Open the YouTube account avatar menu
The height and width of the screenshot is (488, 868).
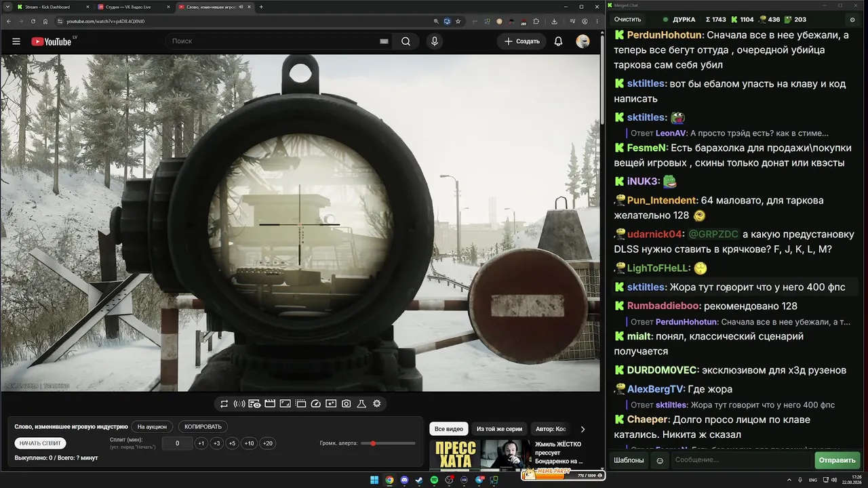point(583,41)
